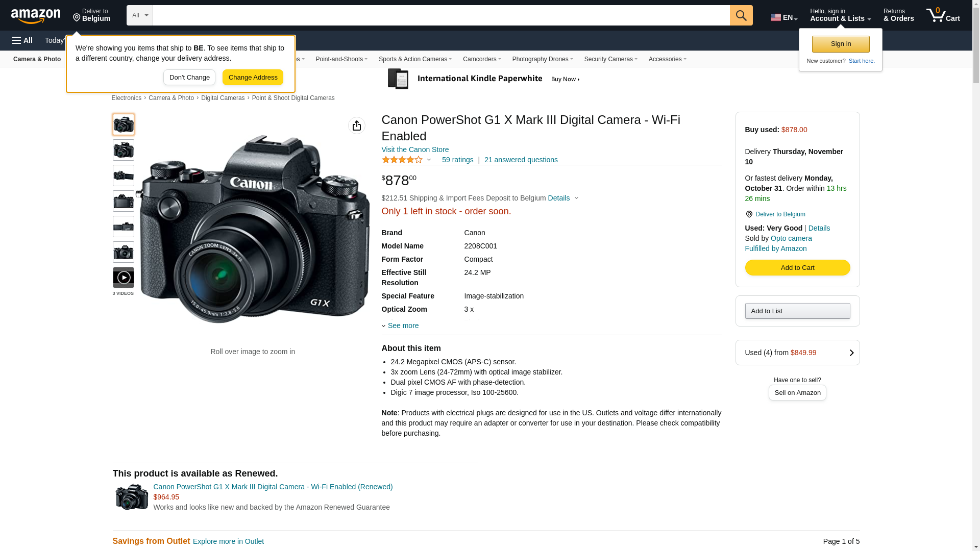The image size is (980, 551).
Task: Click the share icon on the product image
Action: click(357, 126)
